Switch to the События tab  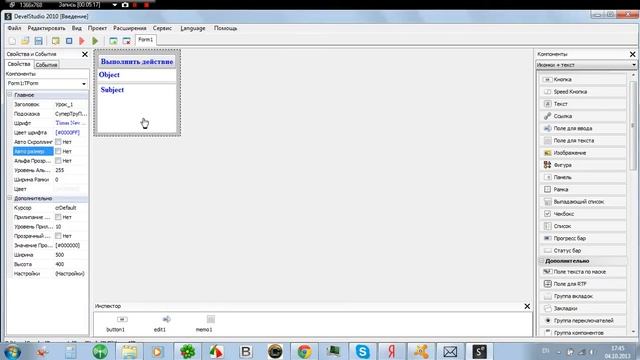click(x=47, y=64)
